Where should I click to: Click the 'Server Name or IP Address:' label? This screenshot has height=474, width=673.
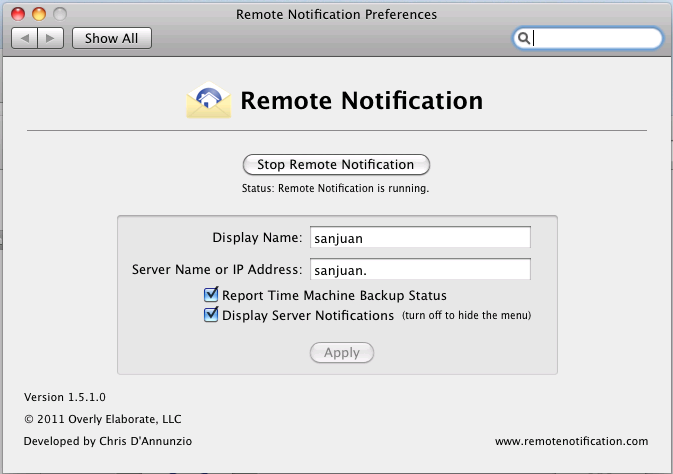217,269
